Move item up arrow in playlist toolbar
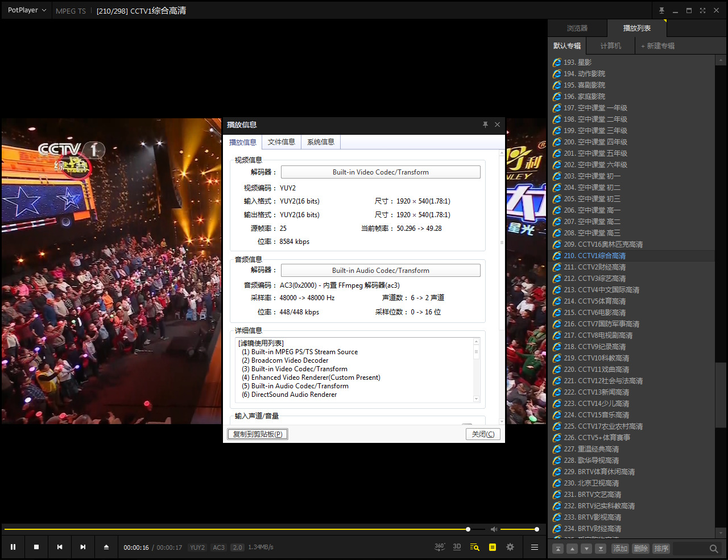728x560 pixels. 572,549
